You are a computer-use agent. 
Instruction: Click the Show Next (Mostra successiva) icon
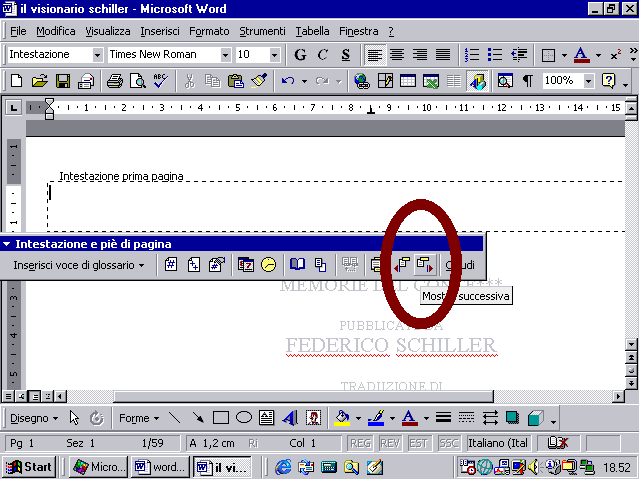pyautogui.click(x=424, y=265)
